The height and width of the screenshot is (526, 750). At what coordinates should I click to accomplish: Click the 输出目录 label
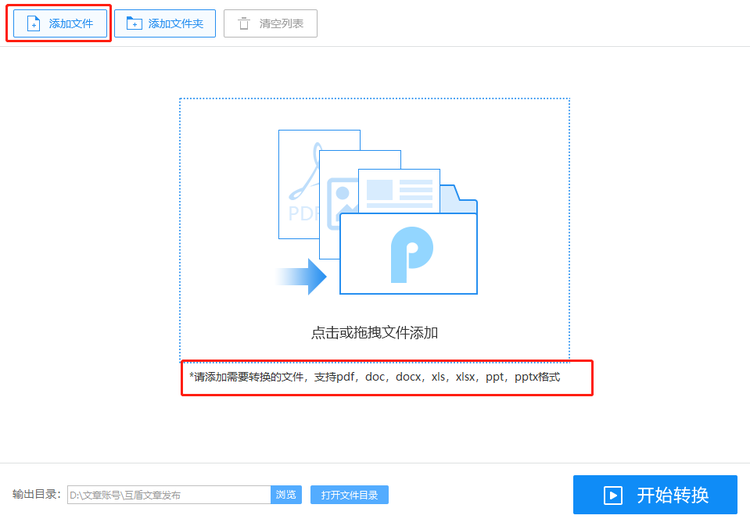pyautogui.click(x=36, y=494)
